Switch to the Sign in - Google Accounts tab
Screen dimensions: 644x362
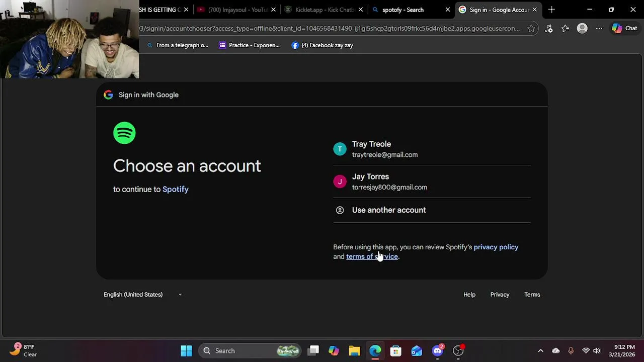[498, 10]
